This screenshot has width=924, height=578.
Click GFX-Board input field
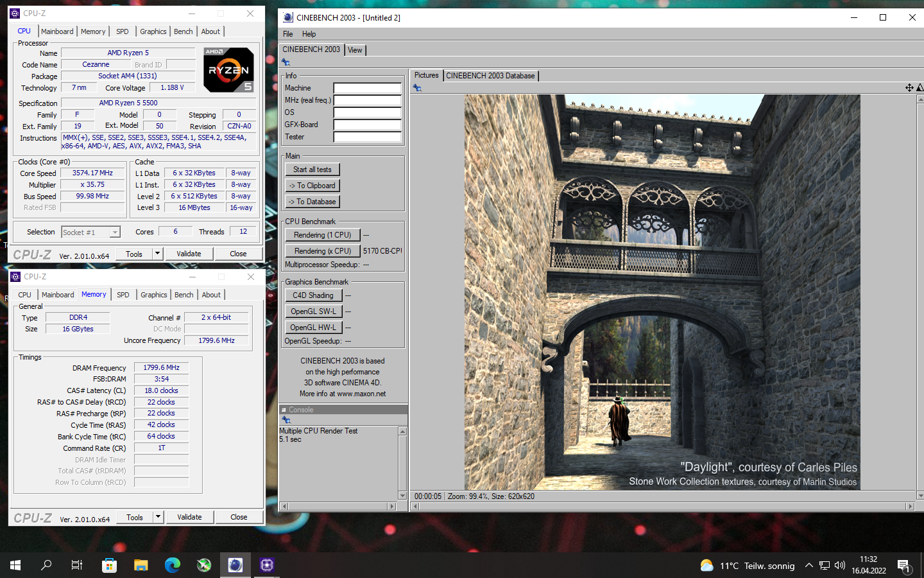(x=367, y=125)
